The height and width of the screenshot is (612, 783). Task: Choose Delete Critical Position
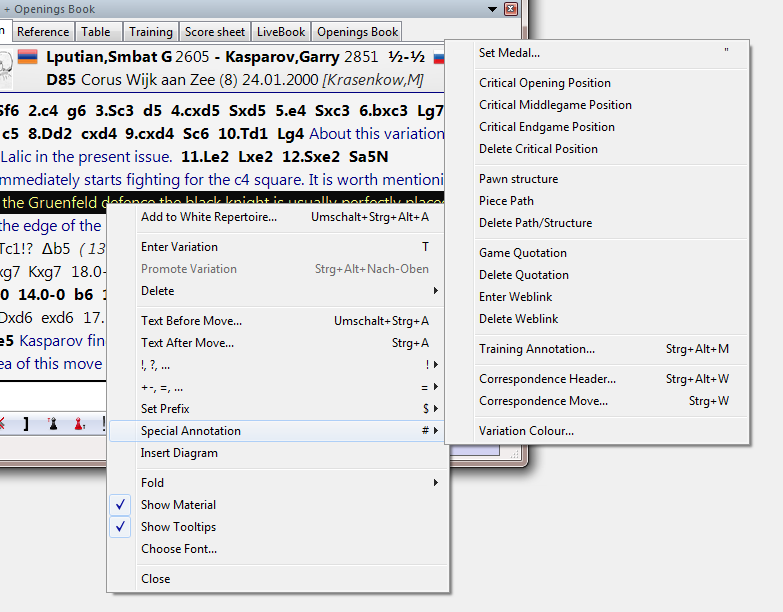[597, 149]
